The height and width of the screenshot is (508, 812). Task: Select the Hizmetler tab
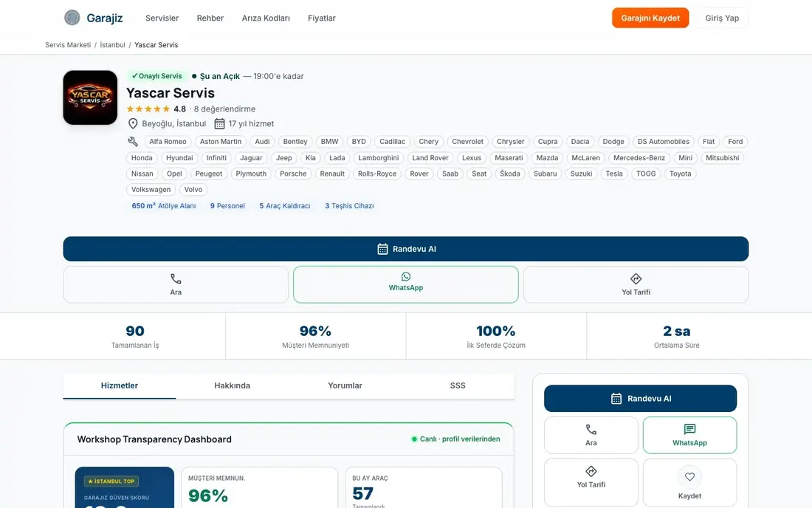pos(120,385)
